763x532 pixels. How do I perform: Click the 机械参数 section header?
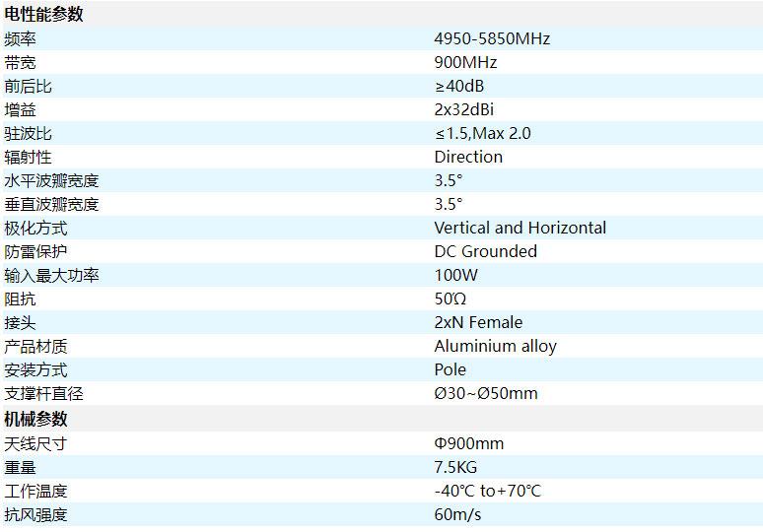click(36, 420)
